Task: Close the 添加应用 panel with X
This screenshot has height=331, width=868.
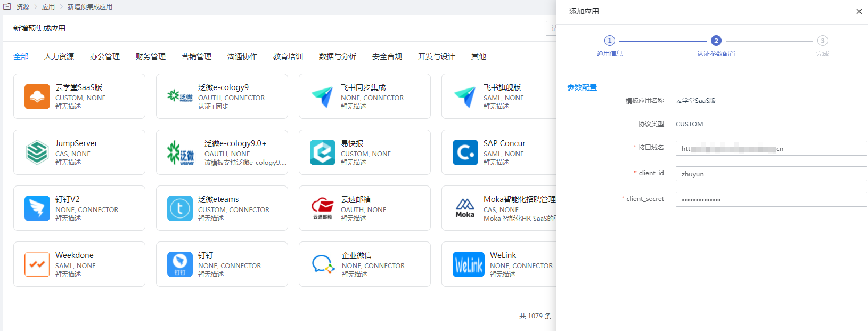Action: [x=859, y=11]
